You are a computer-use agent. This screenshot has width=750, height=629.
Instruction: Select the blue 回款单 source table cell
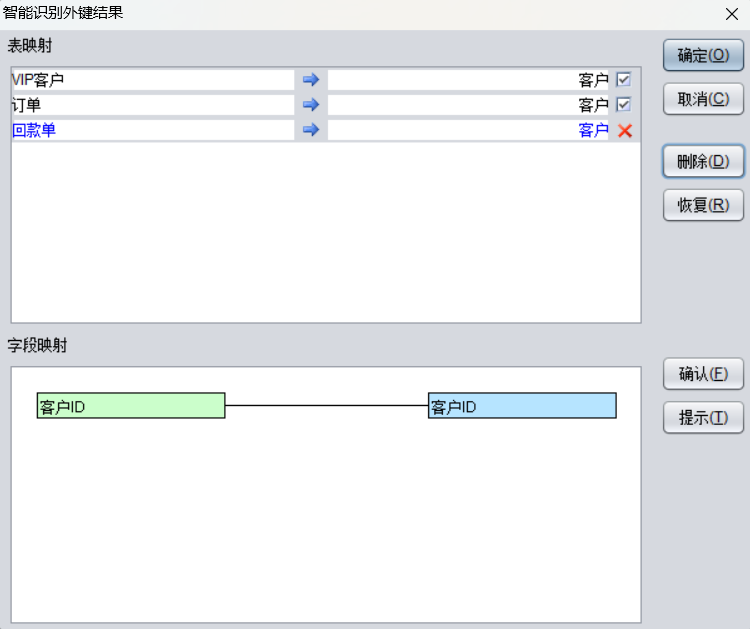point(152,130)
